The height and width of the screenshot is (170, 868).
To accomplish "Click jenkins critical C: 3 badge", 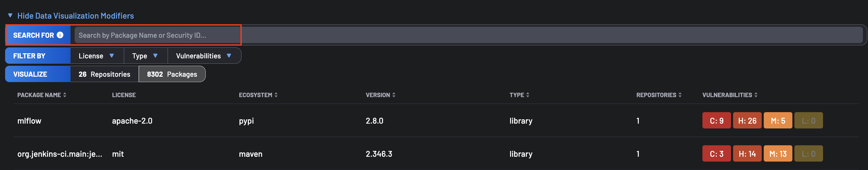I will coord(716,153).
